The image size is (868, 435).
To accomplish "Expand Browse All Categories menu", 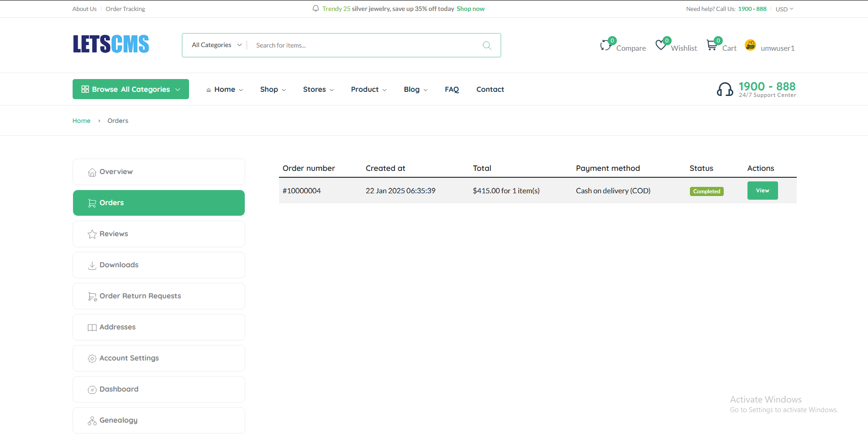I will tap(131, 89).
